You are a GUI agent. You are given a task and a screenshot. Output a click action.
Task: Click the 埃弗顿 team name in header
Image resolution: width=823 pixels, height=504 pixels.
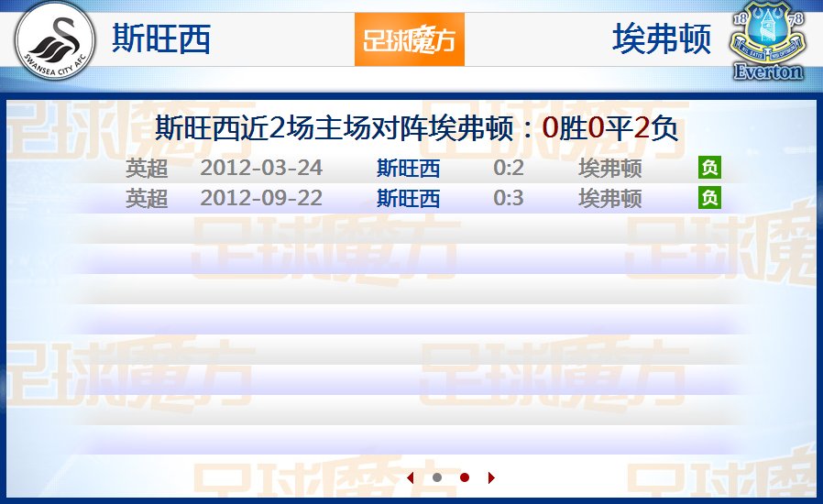[662, 38]
